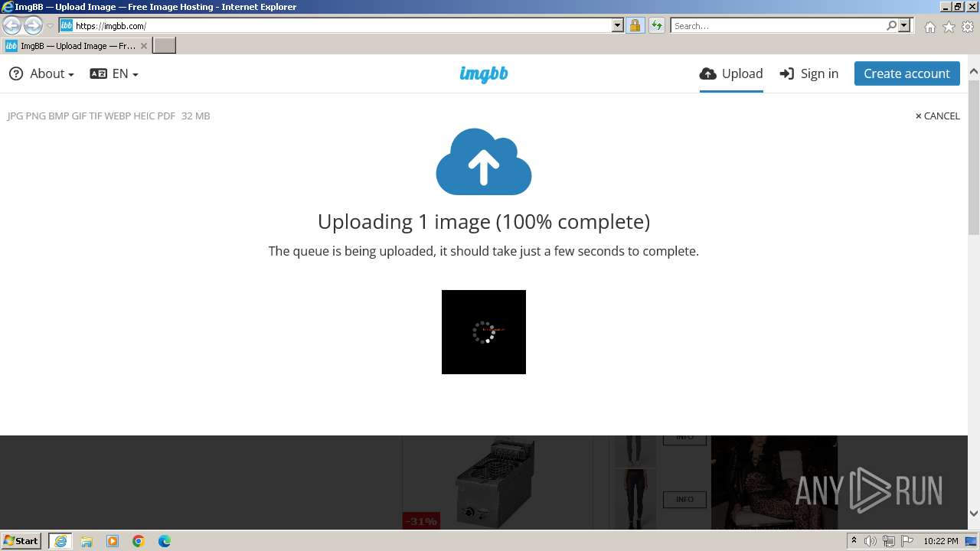This screenshot has height=551, width=980.
Task: Click the search magnifier icon
Action: point(891,25)
